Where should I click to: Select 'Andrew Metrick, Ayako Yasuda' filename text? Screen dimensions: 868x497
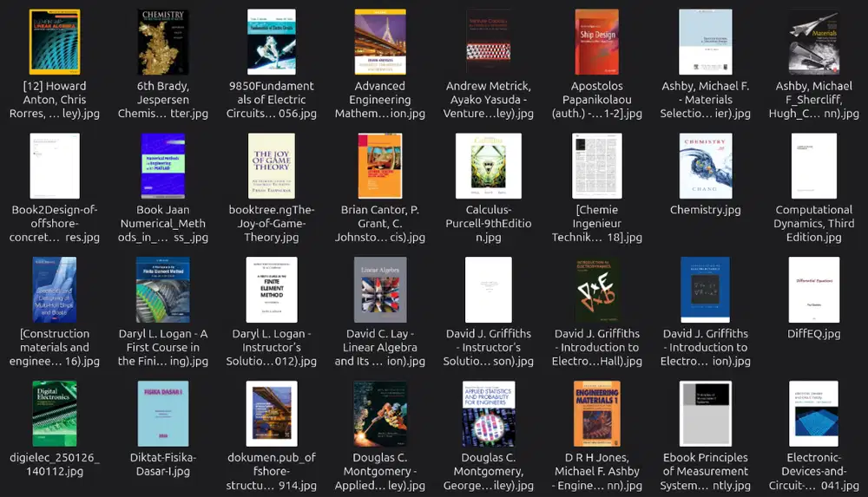488,100
